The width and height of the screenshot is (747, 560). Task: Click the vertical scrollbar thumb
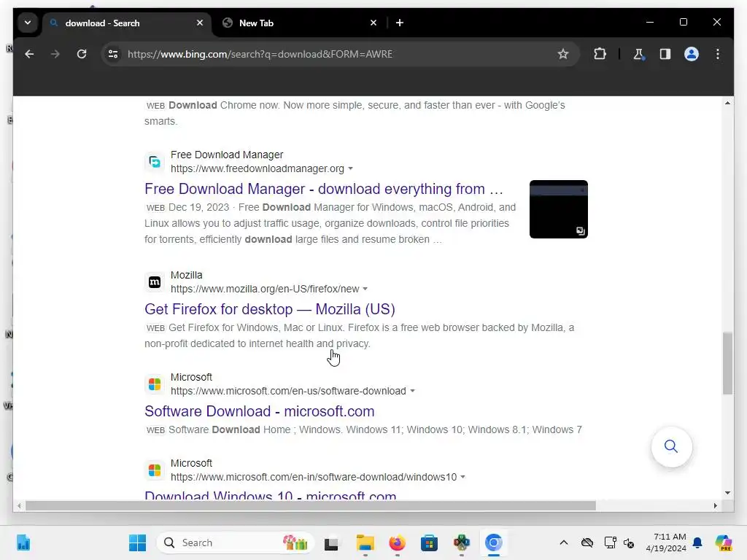(727, 363)
